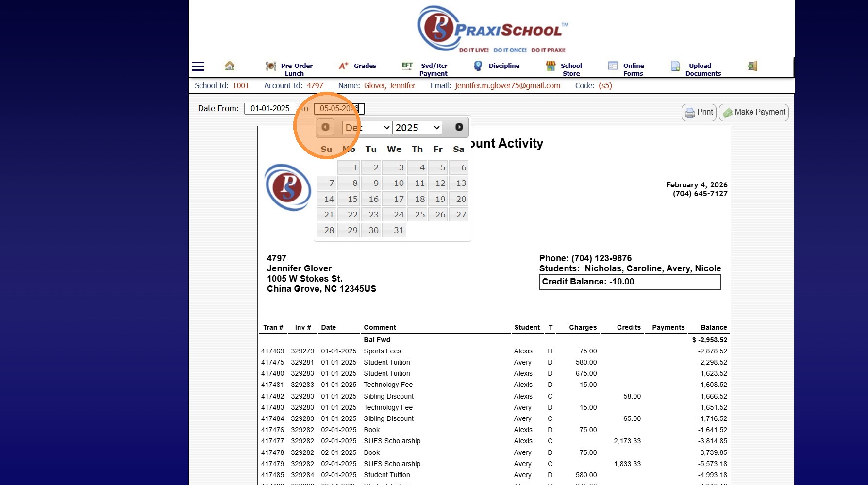
Task: Click the Inv # column header
Action: 303,328
